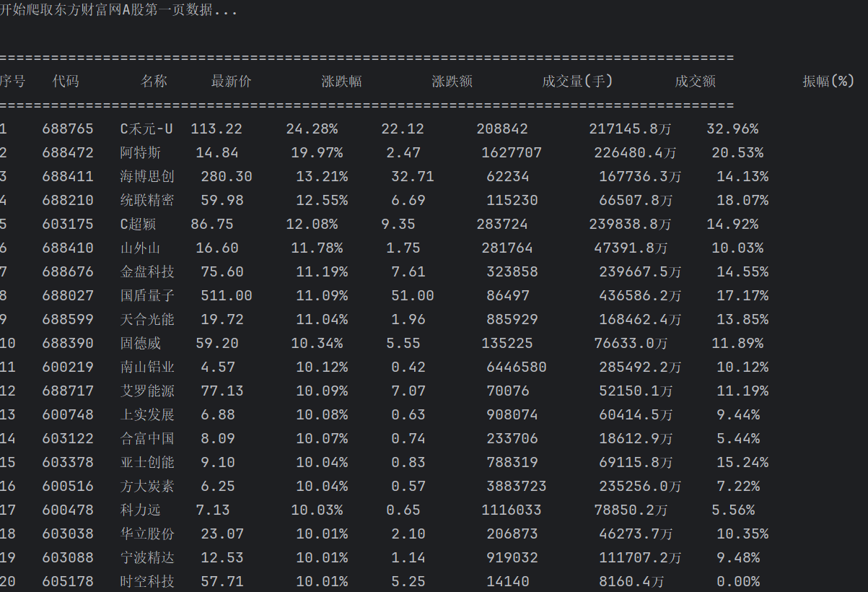The width and height of the screenshot is (868, 592).
Task: Click the 涨跌幅 column header
Action: [x=341, y=82]
